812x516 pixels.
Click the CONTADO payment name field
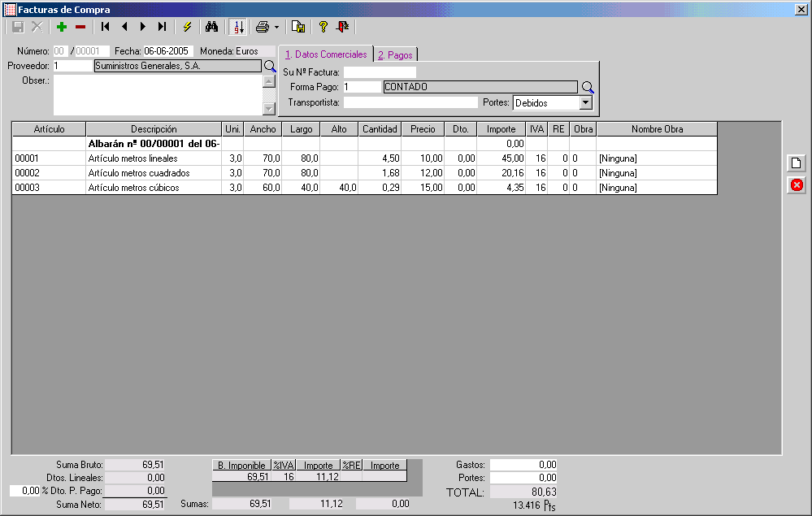coord(480,87)
